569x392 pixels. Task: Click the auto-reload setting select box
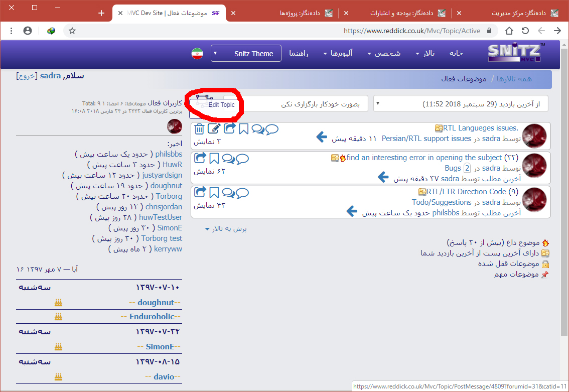click(296, 104)
